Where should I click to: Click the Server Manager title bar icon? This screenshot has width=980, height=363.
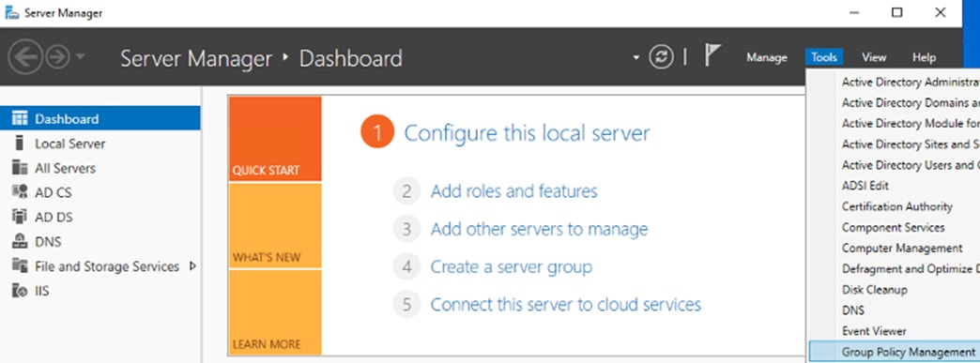click(x=11, y=12)
